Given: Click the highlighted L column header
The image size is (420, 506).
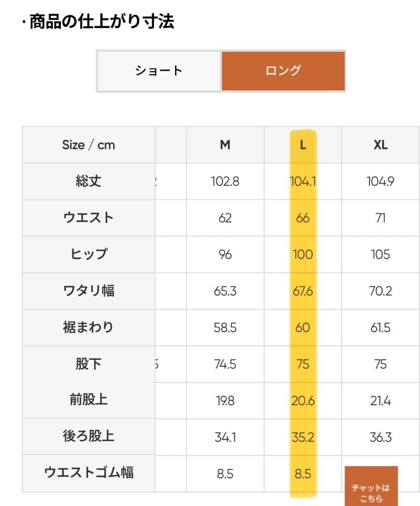Looking at the screenshot, I should click(x=302, y=145).
